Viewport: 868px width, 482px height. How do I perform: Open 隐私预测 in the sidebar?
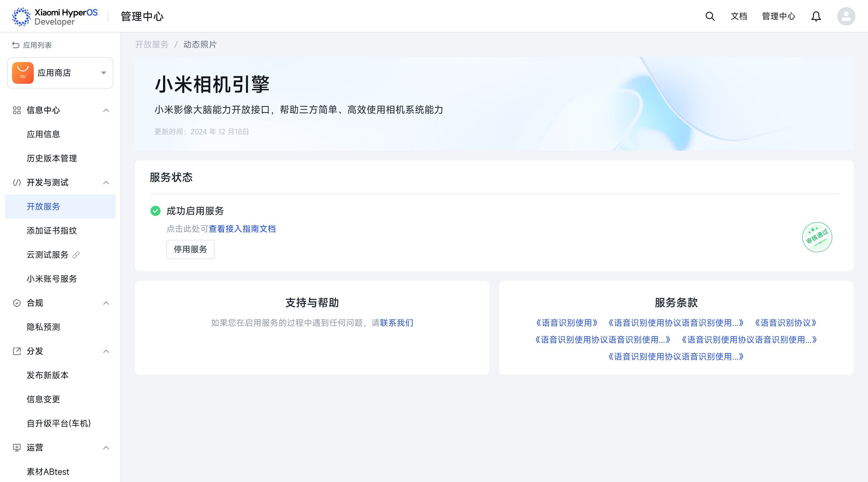(x=60, y=327)
